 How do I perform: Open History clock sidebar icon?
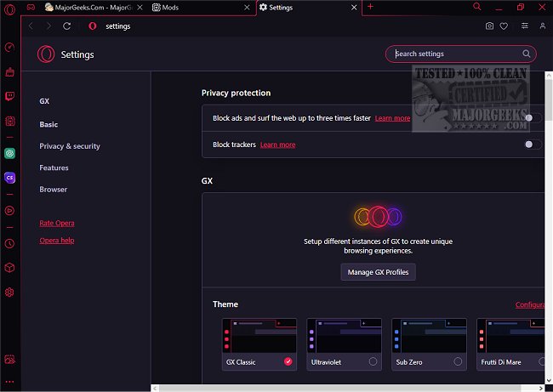click(x=9, y=243)
